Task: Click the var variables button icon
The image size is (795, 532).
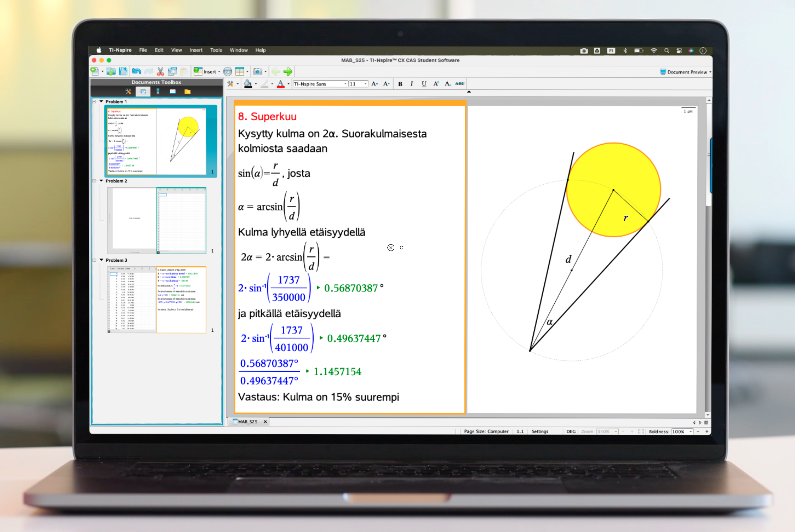Action: tap(228, 71)
